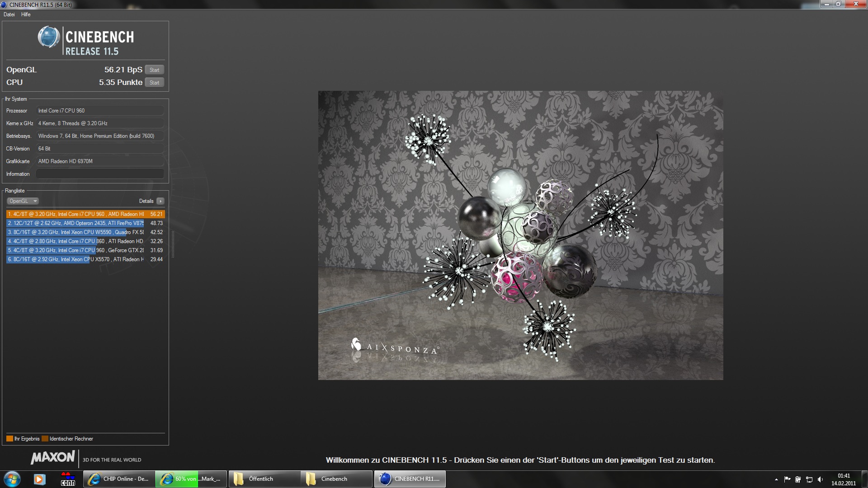
Task: Start the OpenGL benchmark test
Action: click(155, 70)
